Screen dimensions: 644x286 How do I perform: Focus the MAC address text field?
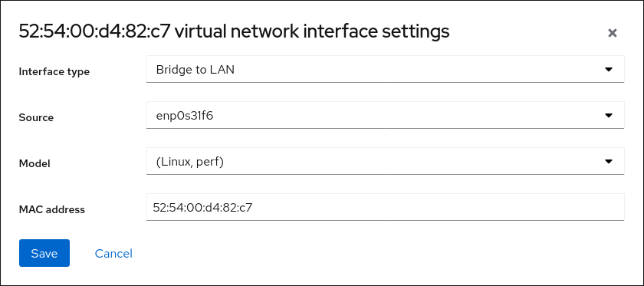(385, 207)
